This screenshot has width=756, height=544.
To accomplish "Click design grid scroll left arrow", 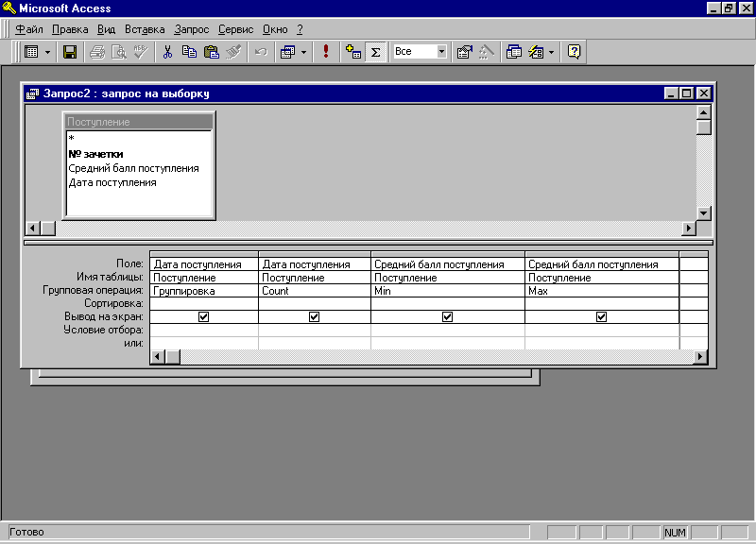I will point(157,357).
